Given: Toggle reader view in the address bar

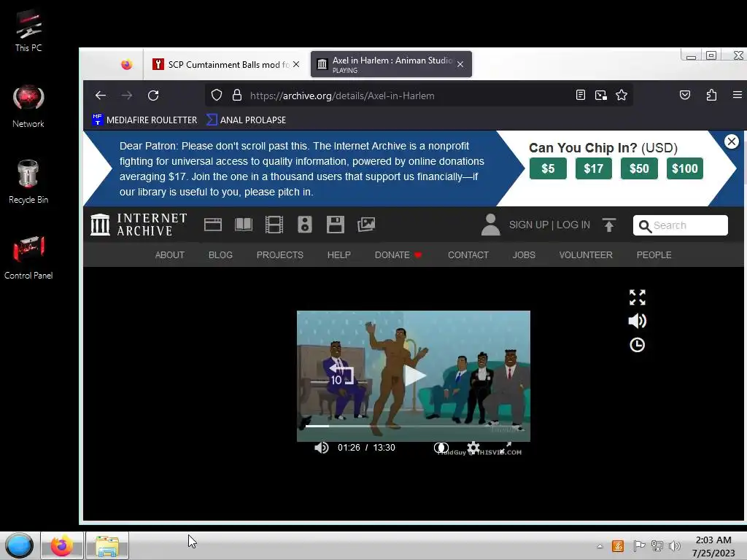Looking at the screenshot, I should pos(580,96).
